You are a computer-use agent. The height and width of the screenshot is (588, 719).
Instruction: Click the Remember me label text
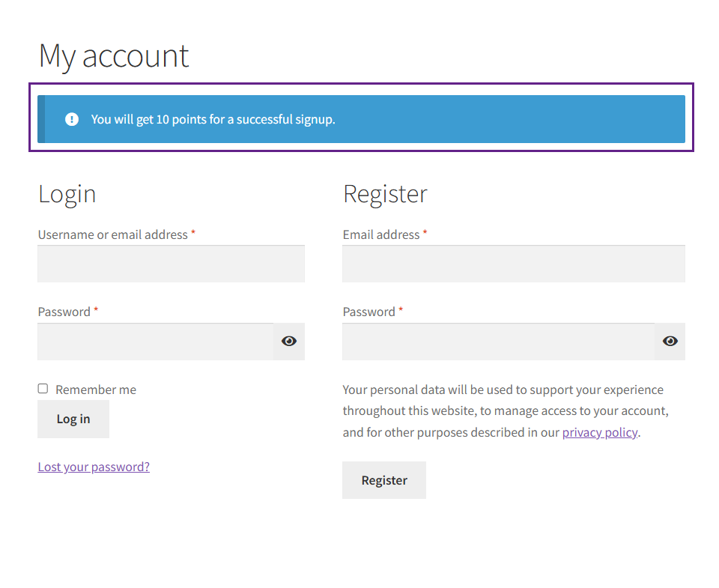click(x=96, y=390)
